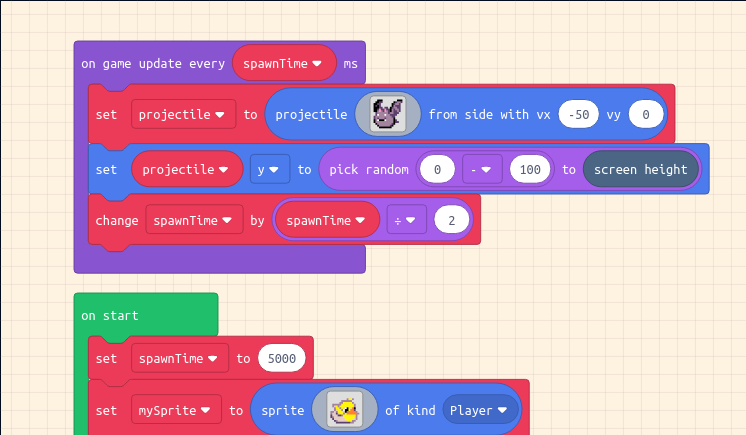This screenshot has height=435, width=746.
Task: Edit the vy value 0
Action: click(646, 114)
